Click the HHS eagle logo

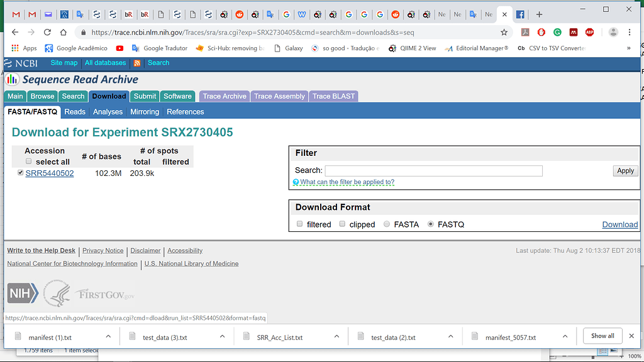pos(57,293)
